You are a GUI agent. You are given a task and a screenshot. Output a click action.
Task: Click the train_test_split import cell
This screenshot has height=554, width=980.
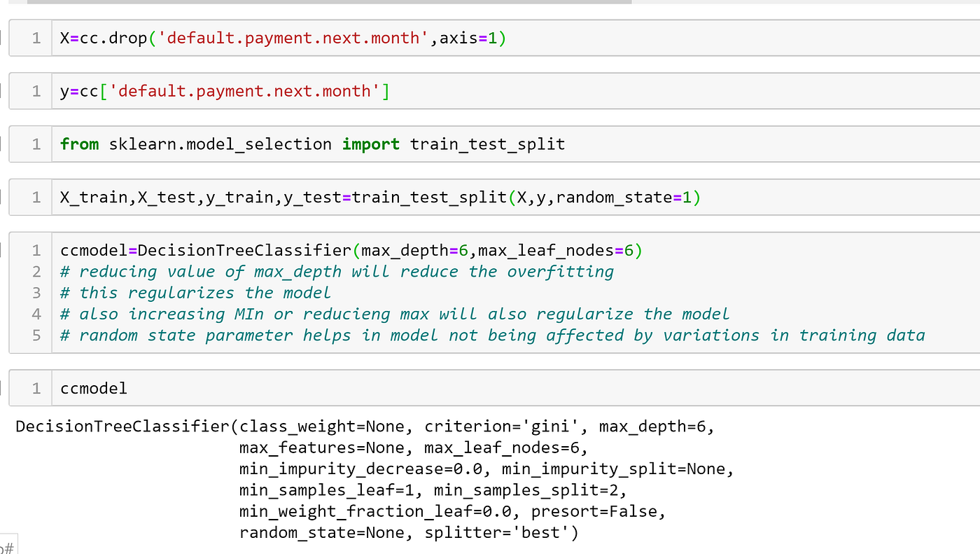[x=308, y=144]
